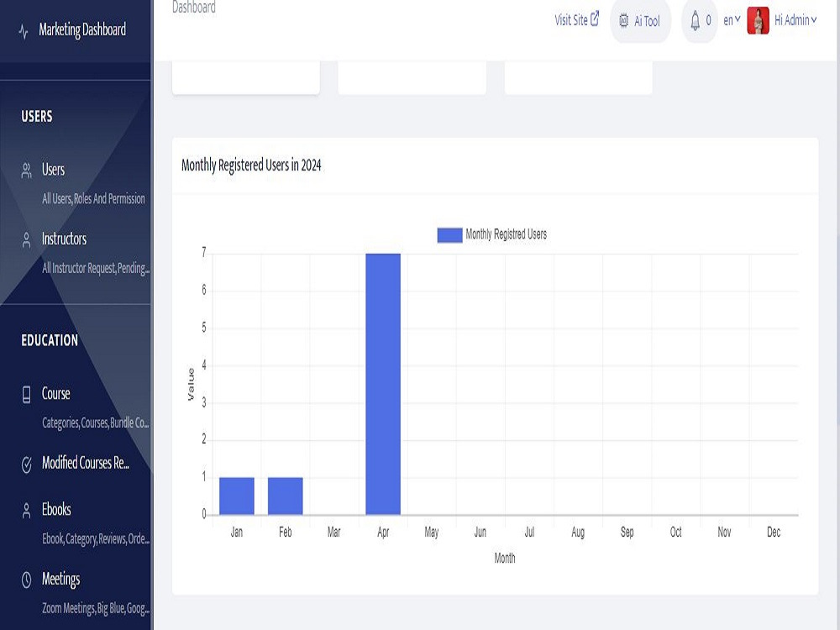Click the external link icon beside Visit Site
Screen dimensions: 840x630
tap(595, 18)
